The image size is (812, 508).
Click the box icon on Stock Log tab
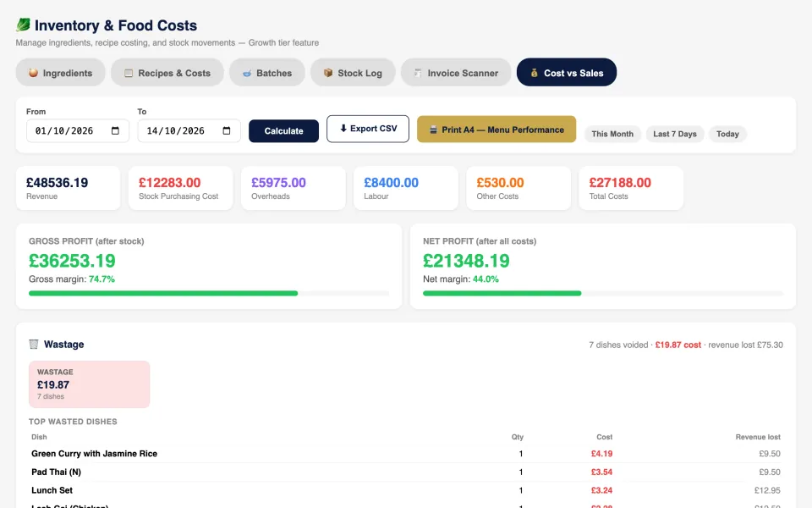[328, 73]
